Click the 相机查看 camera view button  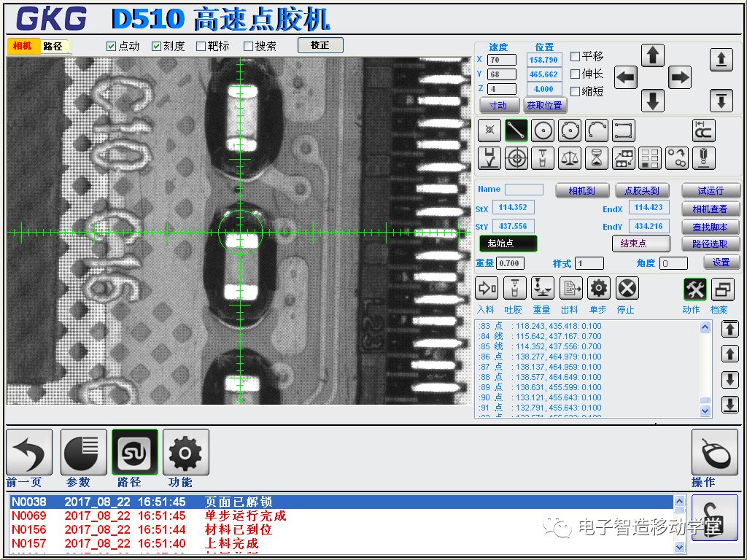coord(711,209)
